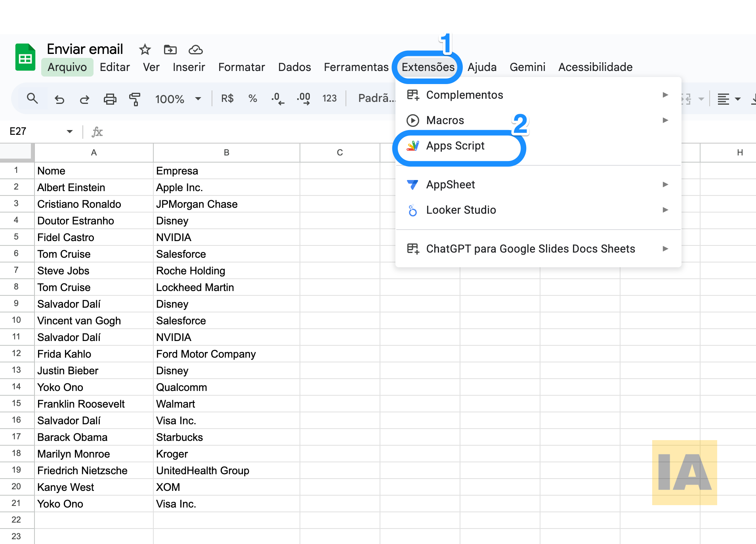Image resolution: width=756 pixels, height=544 pixels.
Task: Star the Enviar email document
Action: click(145, 50)
